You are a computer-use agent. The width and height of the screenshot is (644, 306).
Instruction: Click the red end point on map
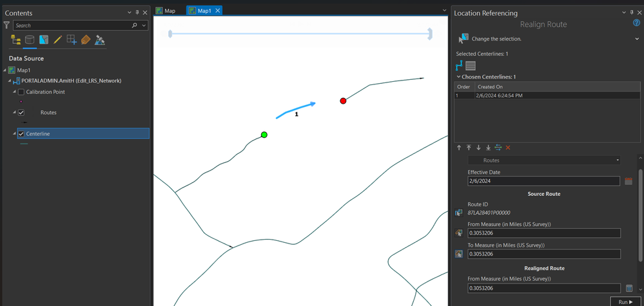(343, 101)
